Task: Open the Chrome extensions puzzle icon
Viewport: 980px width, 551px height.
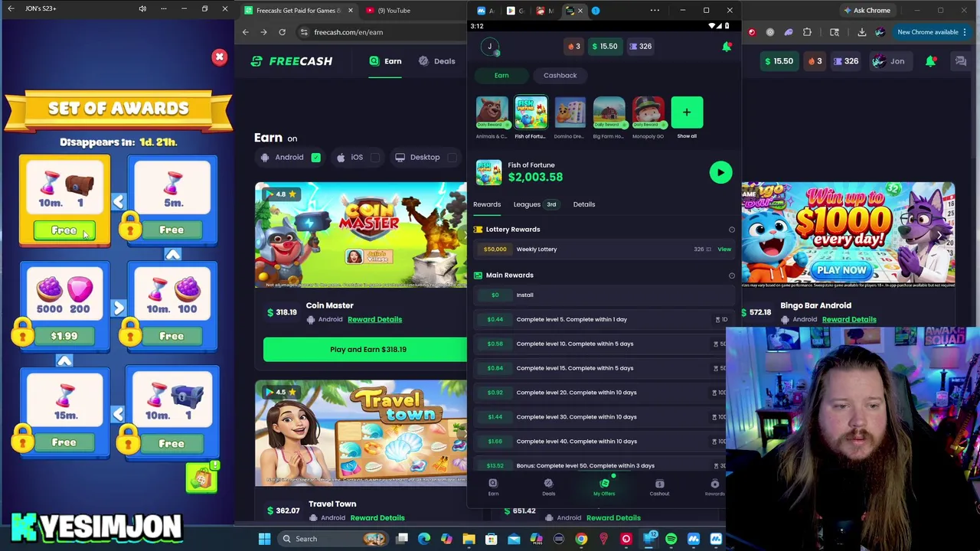Action: (807, 32)
